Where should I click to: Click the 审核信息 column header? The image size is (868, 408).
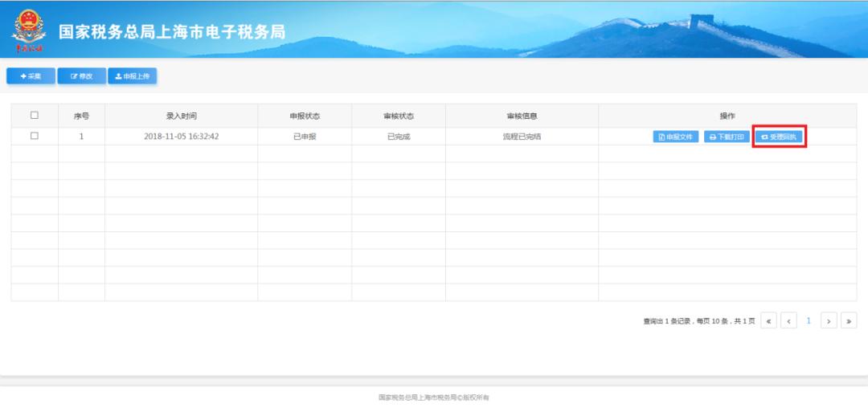pos(522,116)
